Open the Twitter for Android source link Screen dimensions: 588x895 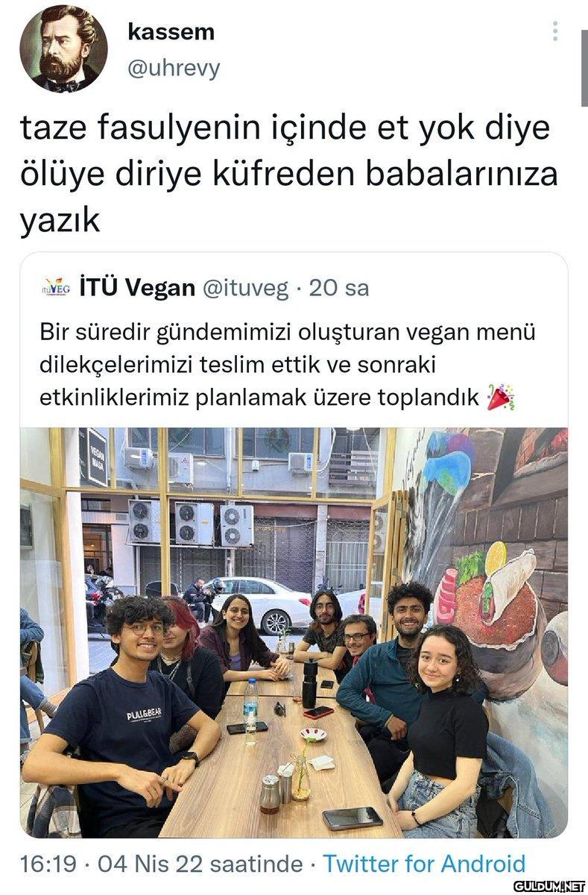(x=425, y=864)
